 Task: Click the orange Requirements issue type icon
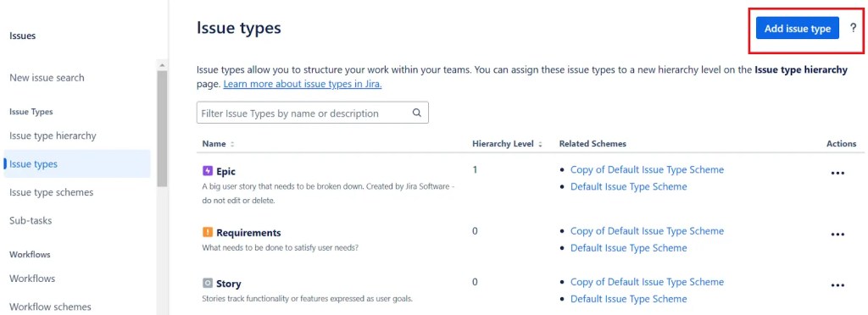pyautogui.click(x=207, y=232)
